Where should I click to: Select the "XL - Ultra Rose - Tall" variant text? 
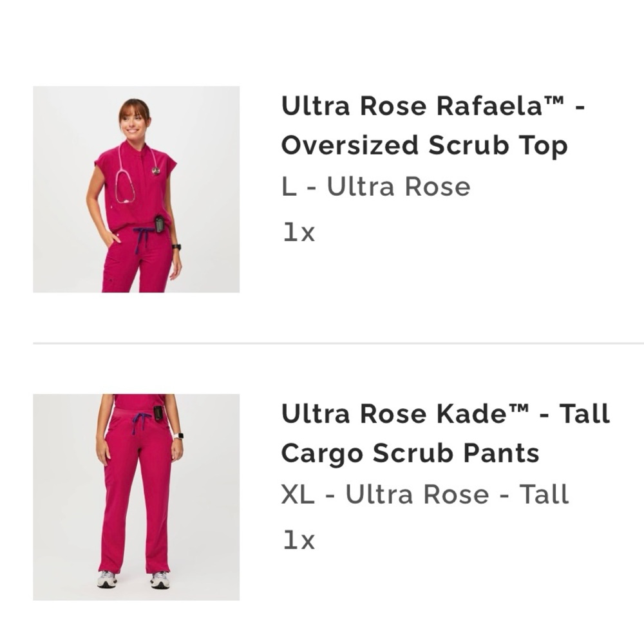point(425,495)
